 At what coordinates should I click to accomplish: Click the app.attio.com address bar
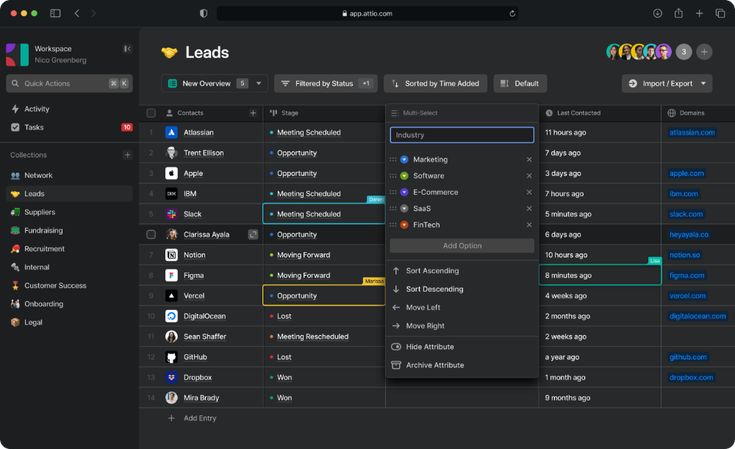[368, 13]
